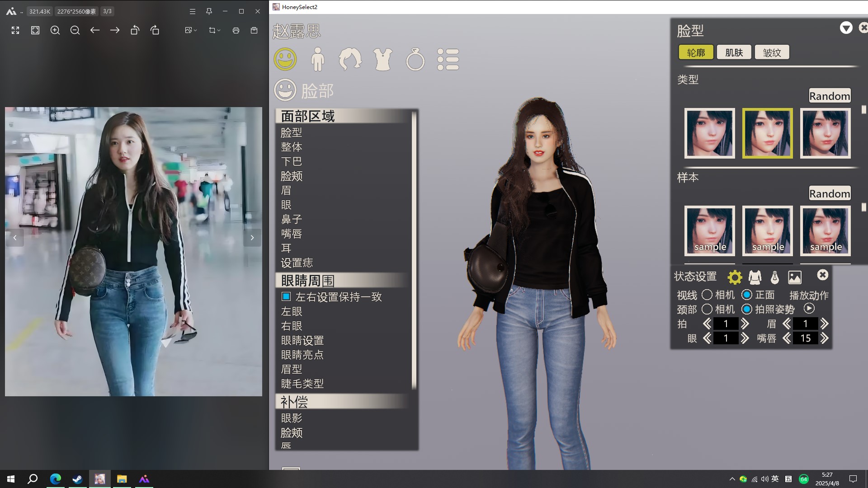The height and width of the screenshot is (488, 868).
Task: Toggle left-right settings consistency checkbox
Action: [286, 296]
